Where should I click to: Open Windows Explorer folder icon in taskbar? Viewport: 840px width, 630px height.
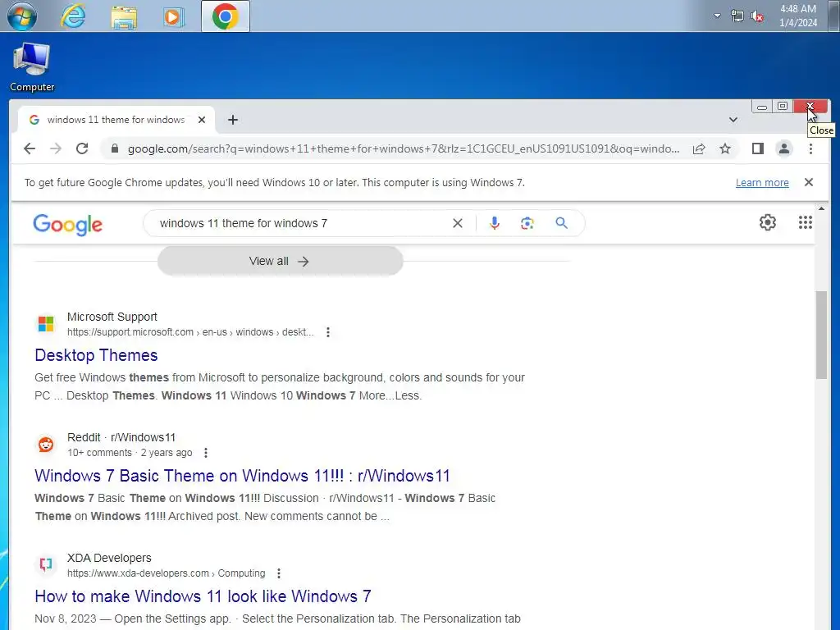click(x=124, y=16)
